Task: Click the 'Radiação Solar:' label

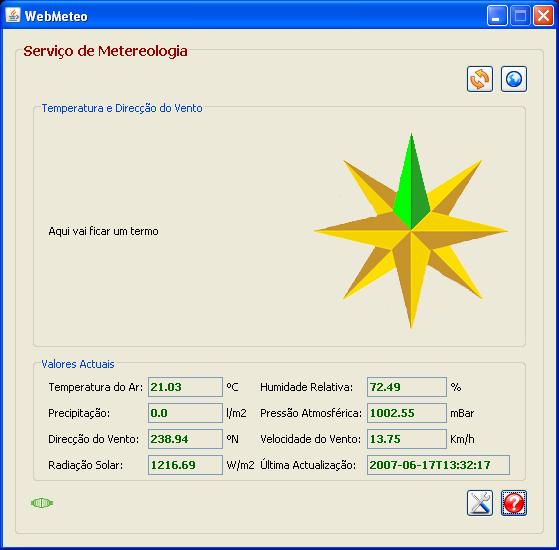Action: (x=86, y=465)
